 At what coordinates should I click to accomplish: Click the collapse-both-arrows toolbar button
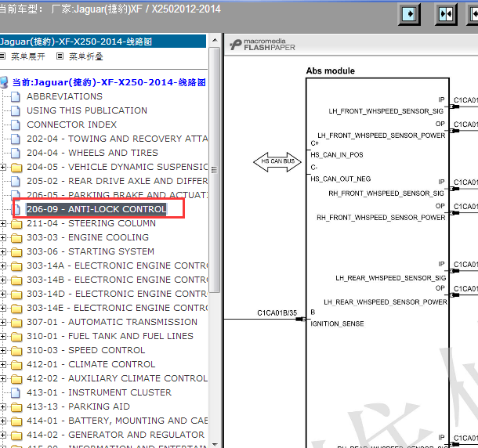tap(446, 14)
